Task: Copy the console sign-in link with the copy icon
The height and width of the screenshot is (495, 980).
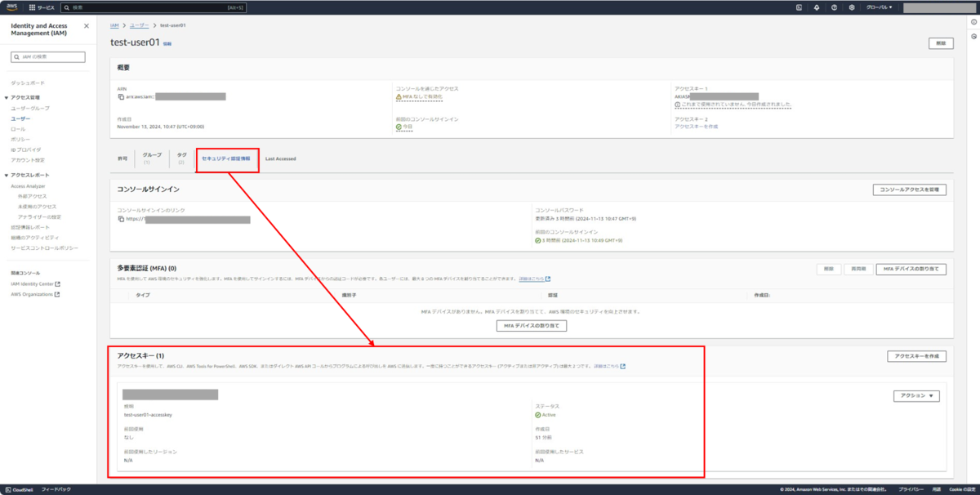Action: click(121, 219)
